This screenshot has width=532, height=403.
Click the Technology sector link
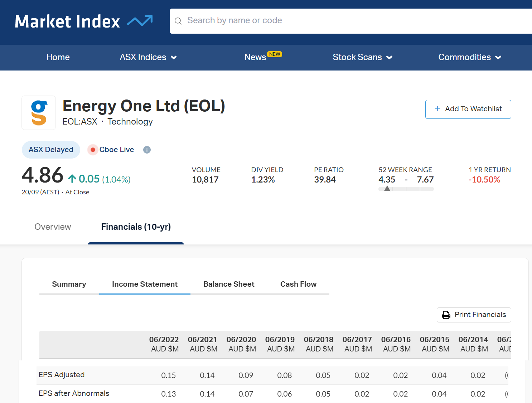(130, 122)
